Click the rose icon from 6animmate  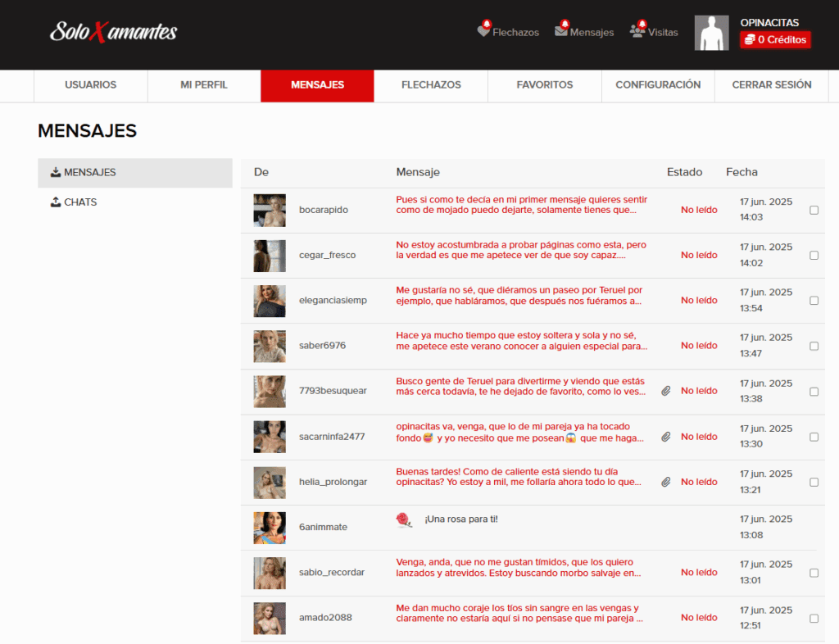[x=403, y=519]
